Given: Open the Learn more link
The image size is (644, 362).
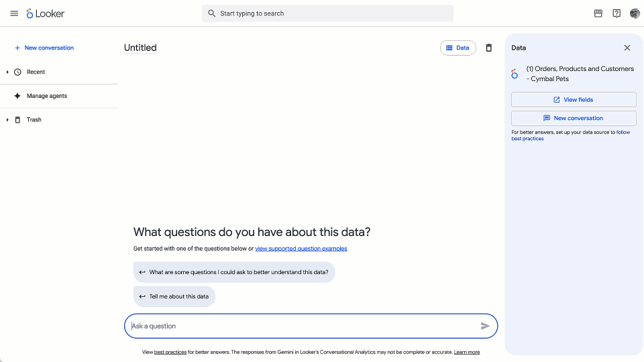Looking at the screenshot, I should (467, 352).
